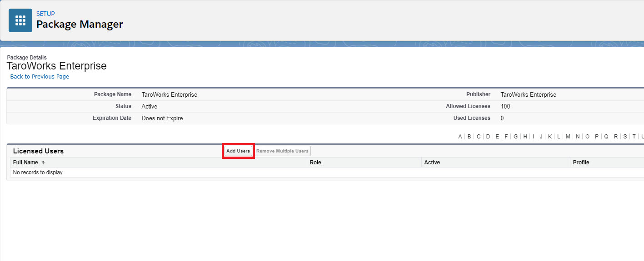The height and width of the screenshot is (261, 644).
Task: Filter users by letter M
Action: (x=568, y=137)
